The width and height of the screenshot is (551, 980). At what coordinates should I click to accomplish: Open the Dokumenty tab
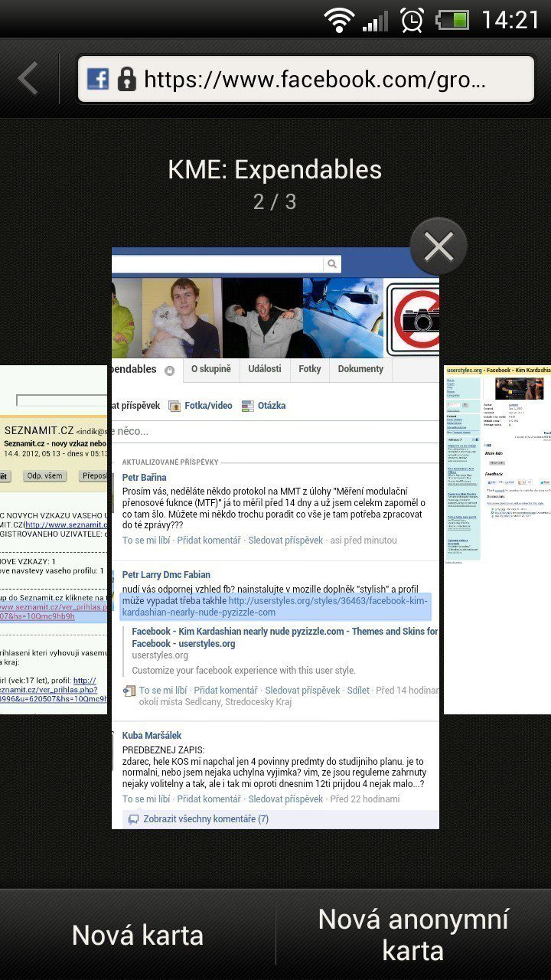[x=360, y=369]
